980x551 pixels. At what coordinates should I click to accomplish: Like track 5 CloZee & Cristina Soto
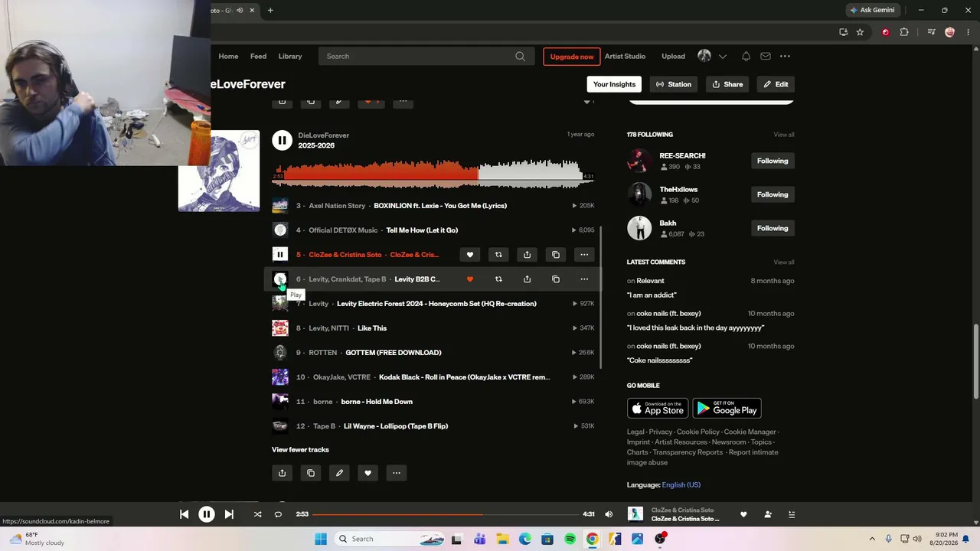(470, 255)
